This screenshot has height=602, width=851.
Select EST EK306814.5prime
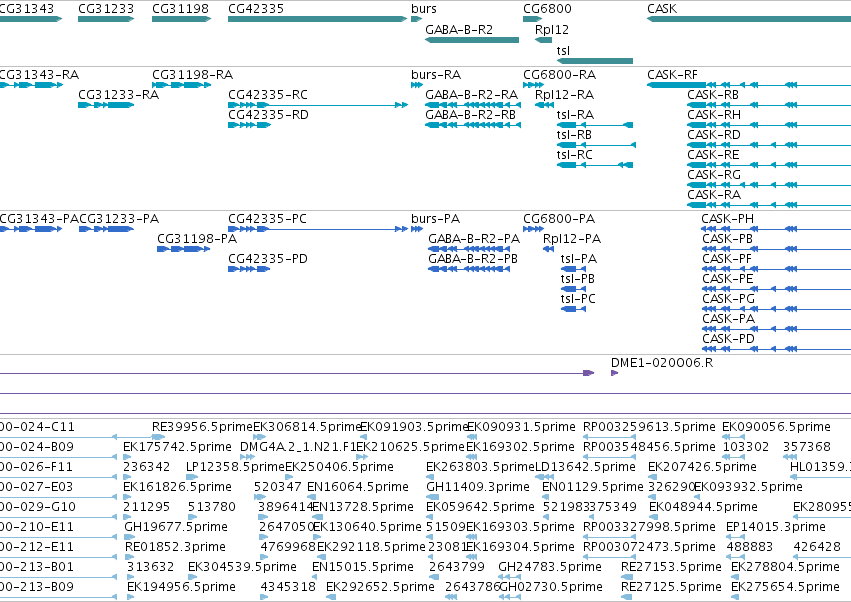coord(259,437)
